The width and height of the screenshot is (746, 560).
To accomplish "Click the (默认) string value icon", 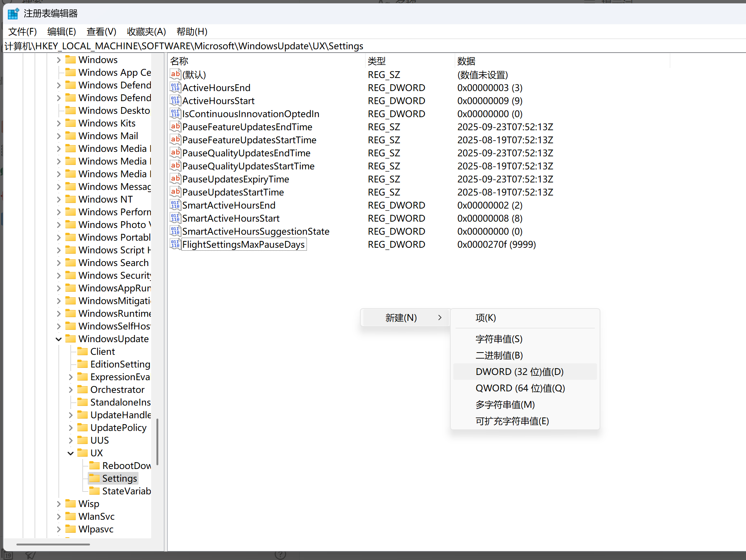I will click(175, 74).
